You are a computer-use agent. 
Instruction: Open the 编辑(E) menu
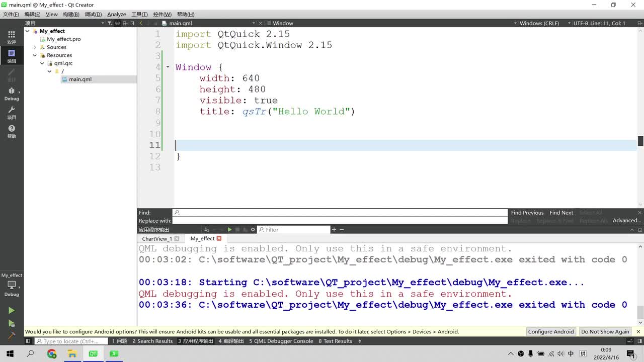tap(32, 14)
